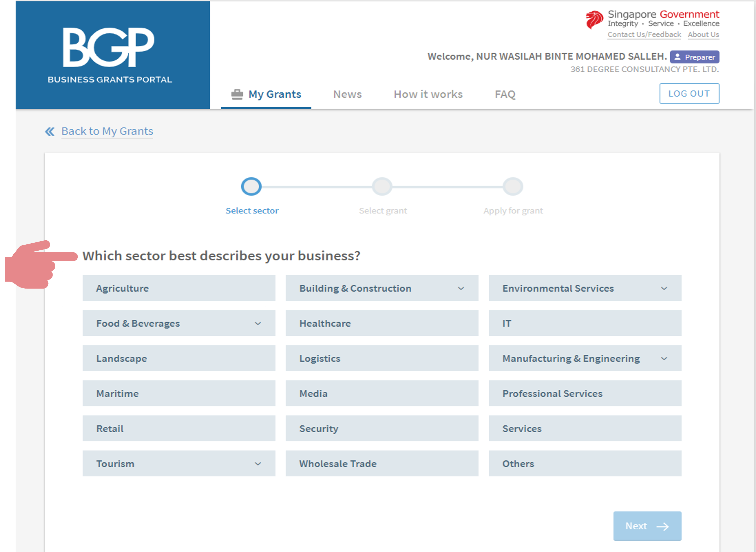756x552 pixels.
Task: Expand the Environmental Services sector chevron
Action: [664, 288]
